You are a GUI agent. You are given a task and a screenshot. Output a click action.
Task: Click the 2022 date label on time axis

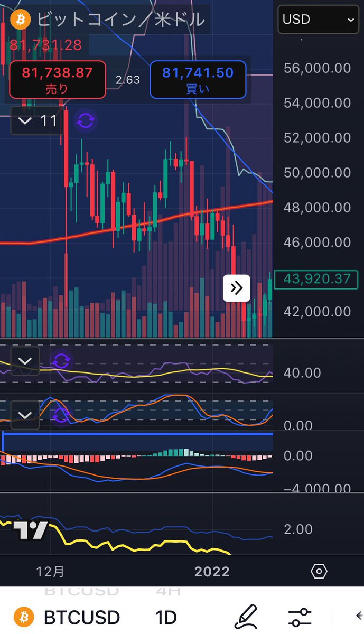point(212,571)
